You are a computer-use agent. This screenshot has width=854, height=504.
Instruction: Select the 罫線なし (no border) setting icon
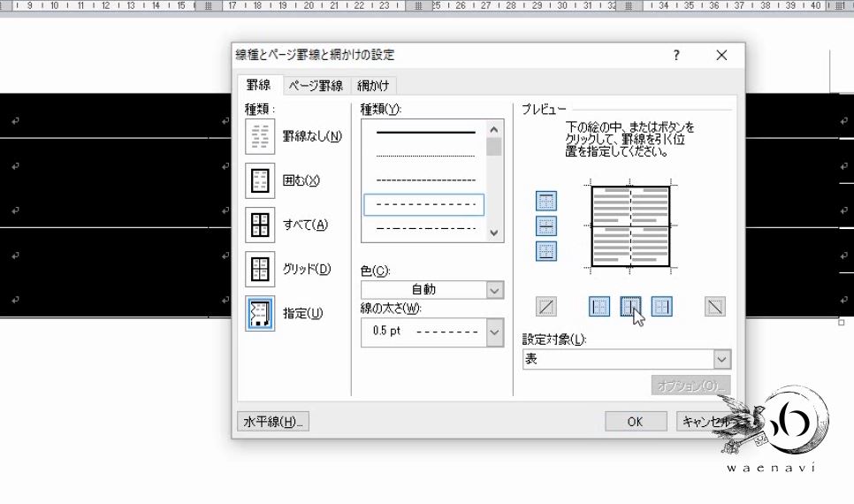(260, 136)
